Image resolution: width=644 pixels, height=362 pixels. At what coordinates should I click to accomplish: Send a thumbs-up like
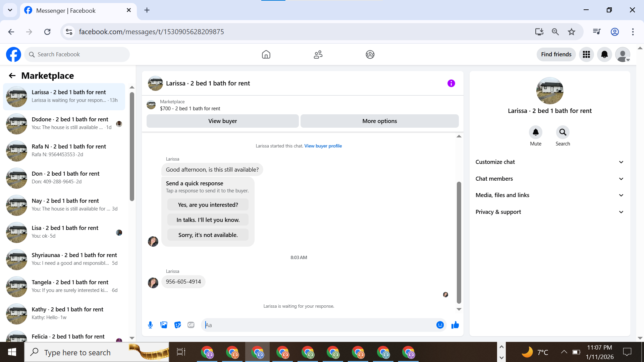point(455,325)
